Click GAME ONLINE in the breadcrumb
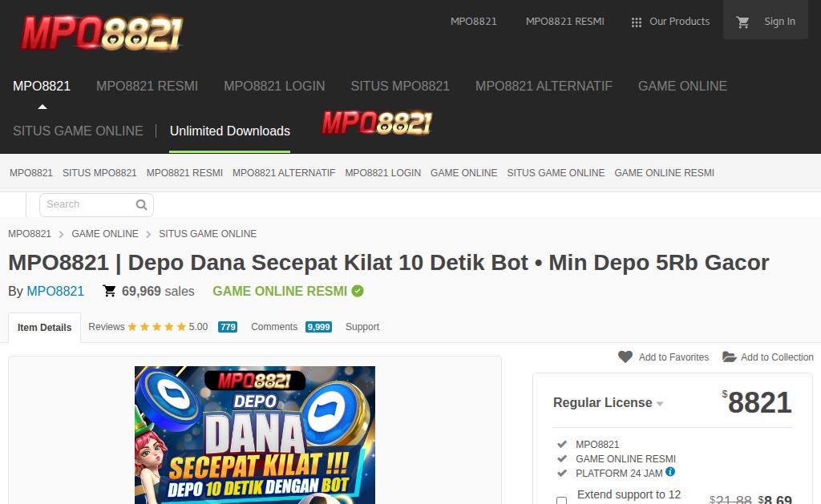 coord(105,233)
